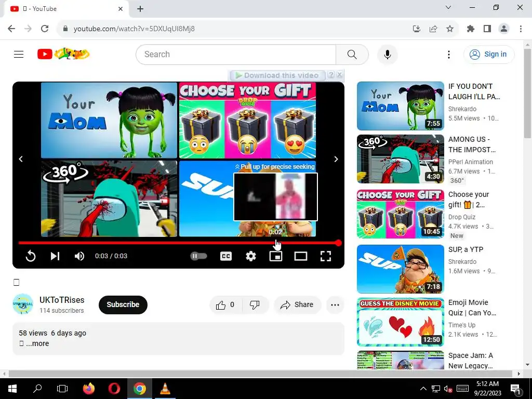Go to the YouTube home logo
Image resolution: width=532 pixels, height=399 pixels.
pos(63,54)
